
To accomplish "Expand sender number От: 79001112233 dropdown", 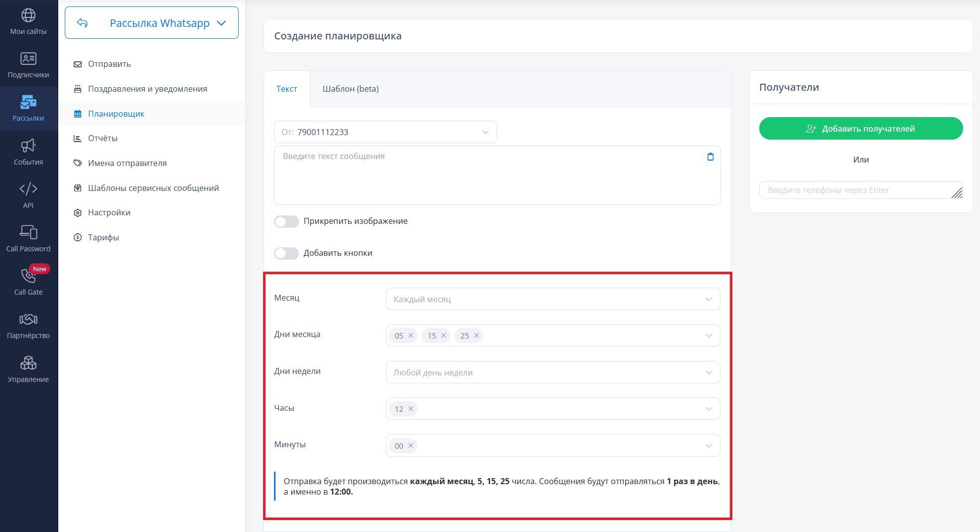I will click(386, 132).
